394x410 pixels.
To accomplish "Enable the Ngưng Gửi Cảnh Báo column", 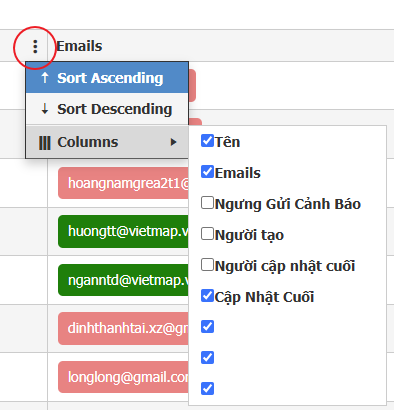I will (207, 203).
